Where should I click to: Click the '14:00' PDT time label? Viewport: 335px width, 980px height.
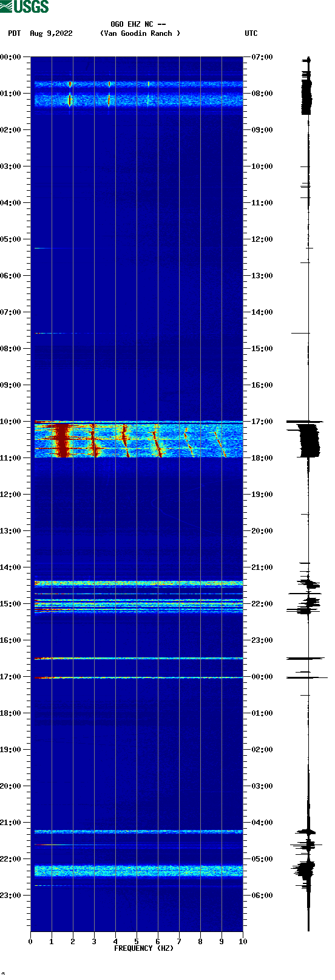(x=10, y=567)
